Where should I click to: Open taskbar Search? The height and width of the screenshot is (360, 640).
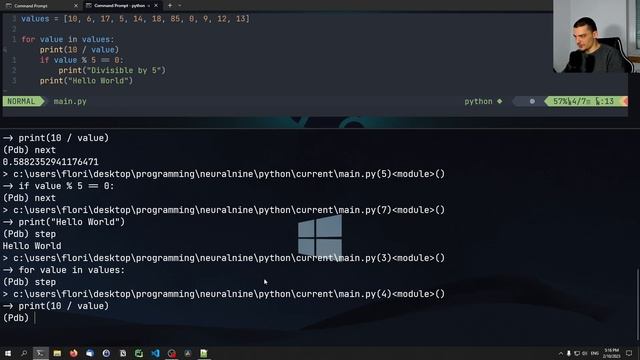pyautogui.click(x=24, y=353)
